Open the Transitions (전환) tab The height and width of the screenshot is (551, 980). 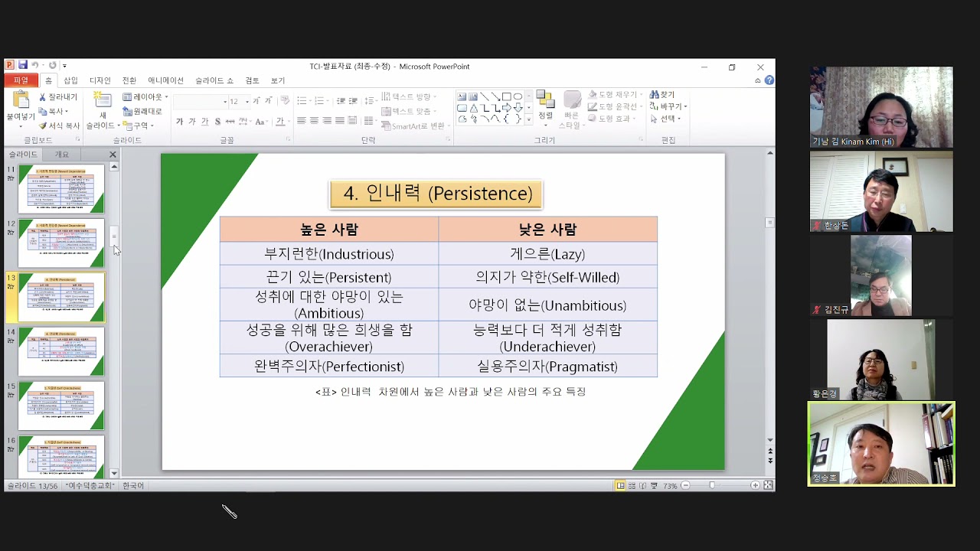pos(129,80)
